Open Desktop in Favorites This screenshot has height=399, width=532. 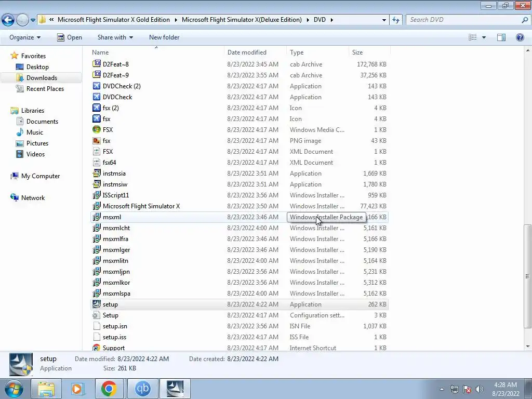click(x=37, y=67)
